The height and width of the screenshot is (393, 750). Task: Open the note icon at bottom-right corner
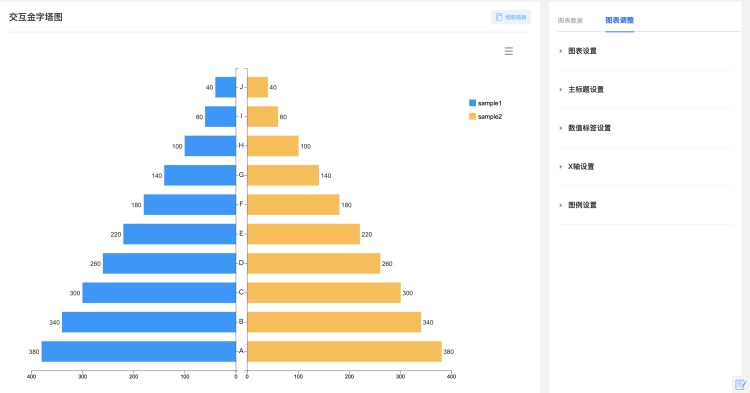tap(740, 384)
